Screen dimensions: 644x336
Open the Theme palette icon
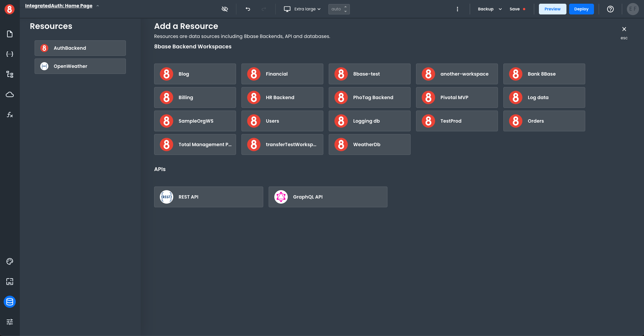(10, 261)
